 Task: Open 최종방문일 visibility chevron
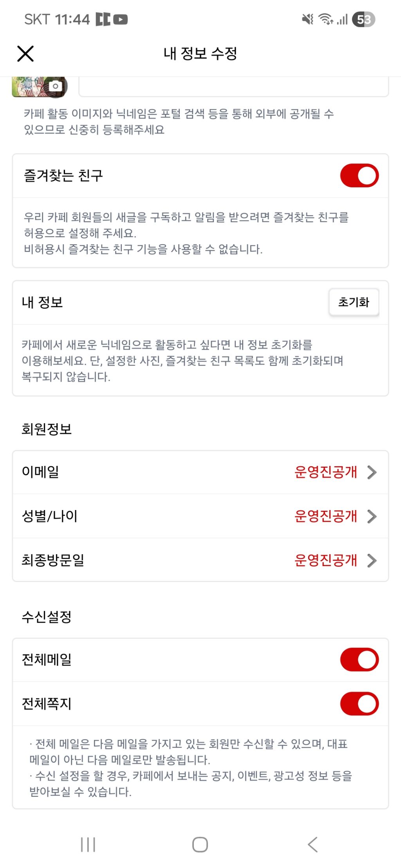coord(372,561)
